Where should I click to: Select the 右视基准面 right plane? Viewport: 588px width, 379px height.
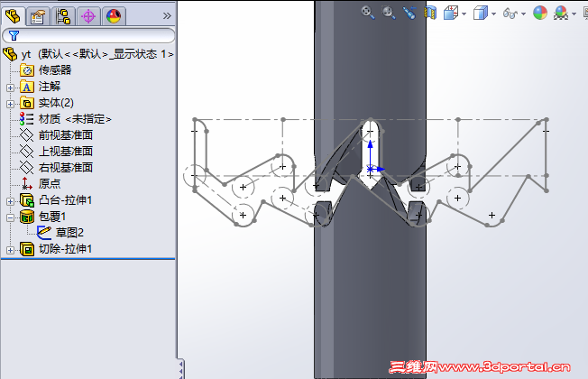point(56,167)
